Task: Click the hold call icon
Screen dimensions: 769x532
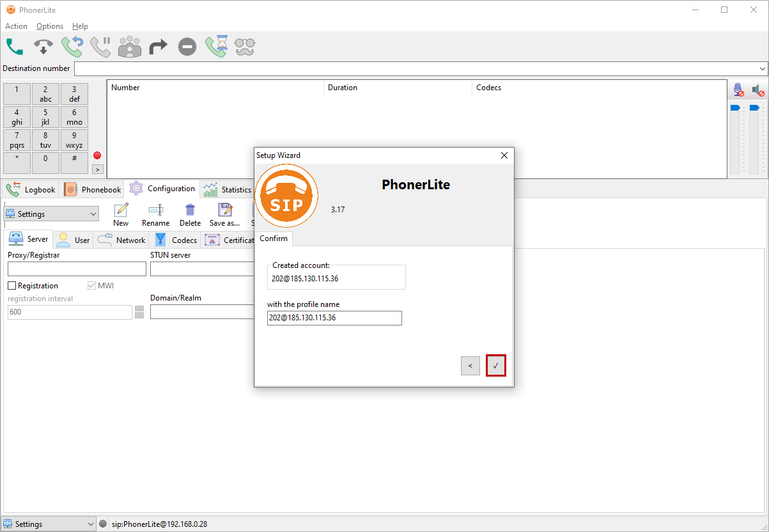Action: 100,47
